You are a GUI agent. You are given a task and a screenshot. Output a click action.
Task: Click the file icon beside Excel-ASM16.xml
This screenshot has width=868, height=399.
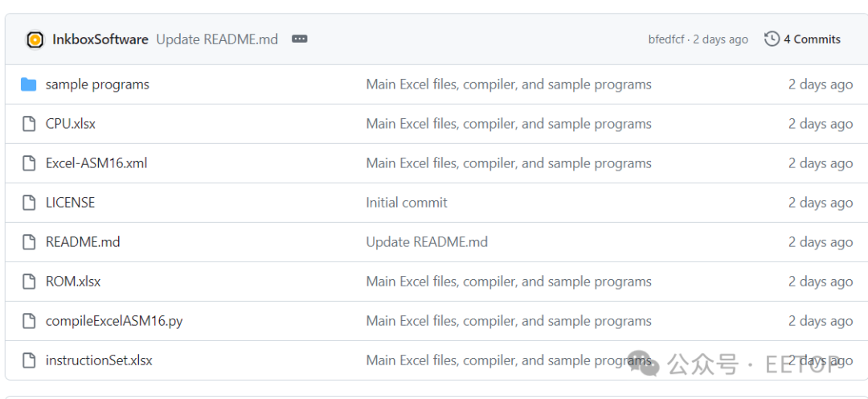(x=29, y=163)
